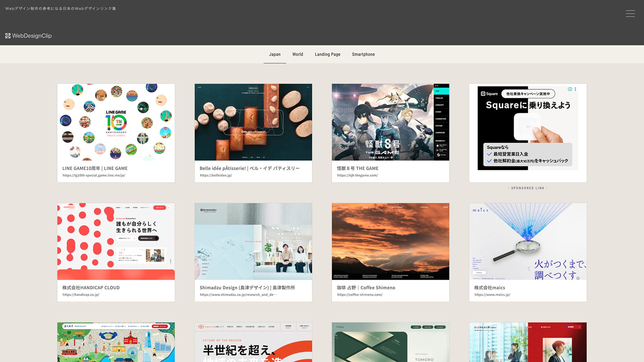This screenshot has width=644, height=362.
Task: Click the WebDesignClip logo
Action: coord(29,36)
